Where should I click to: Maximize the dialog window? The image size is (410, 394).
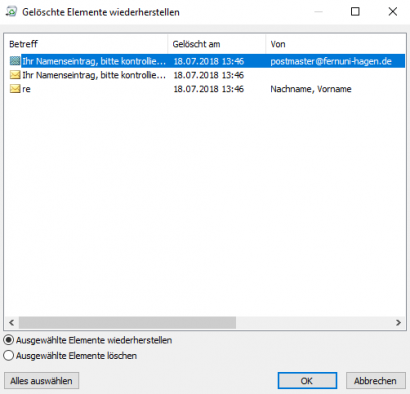pyautogui.click(x=355, y=12)
